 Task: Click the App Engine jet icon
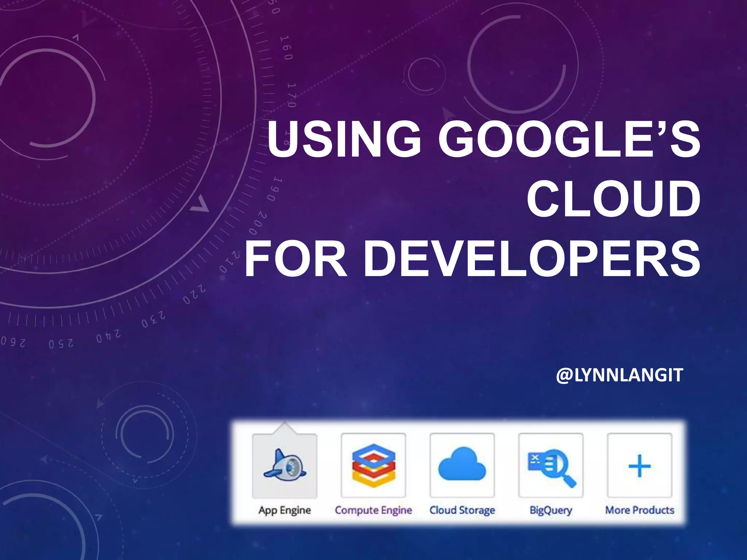(x=285, y=466)
